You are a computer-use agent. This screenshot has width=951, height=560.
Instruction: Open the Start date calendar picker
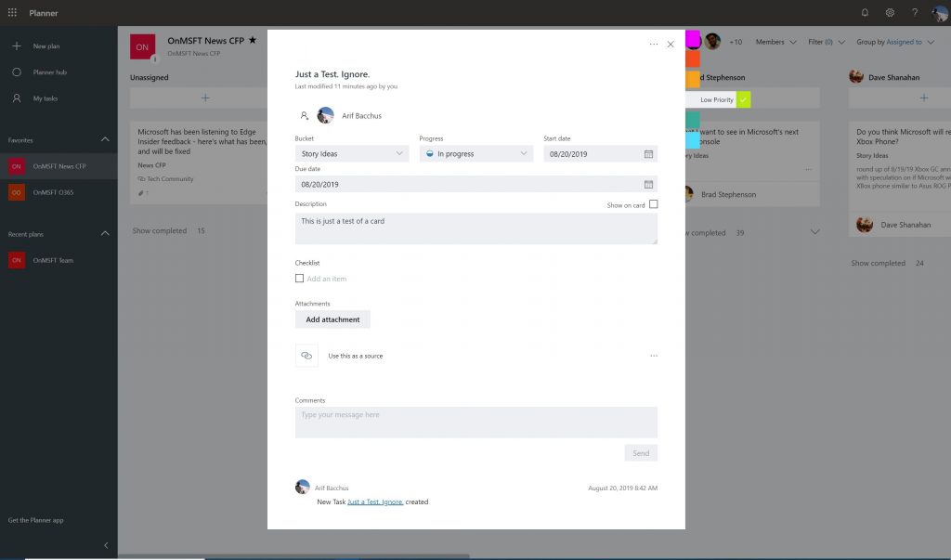[x=649, y=153]
